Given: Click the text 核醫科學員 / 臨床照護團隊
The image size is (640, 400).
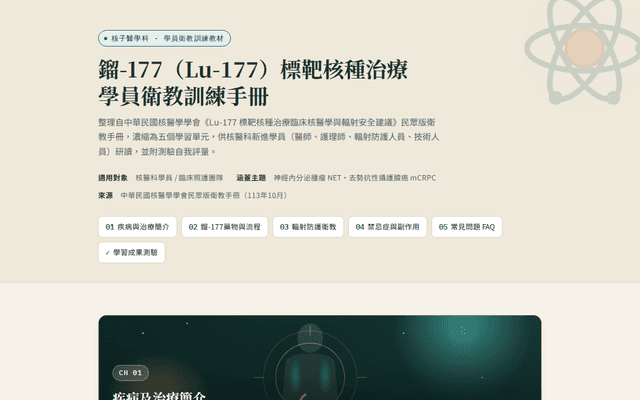Looking at the screenshot, I should point(180,178).
